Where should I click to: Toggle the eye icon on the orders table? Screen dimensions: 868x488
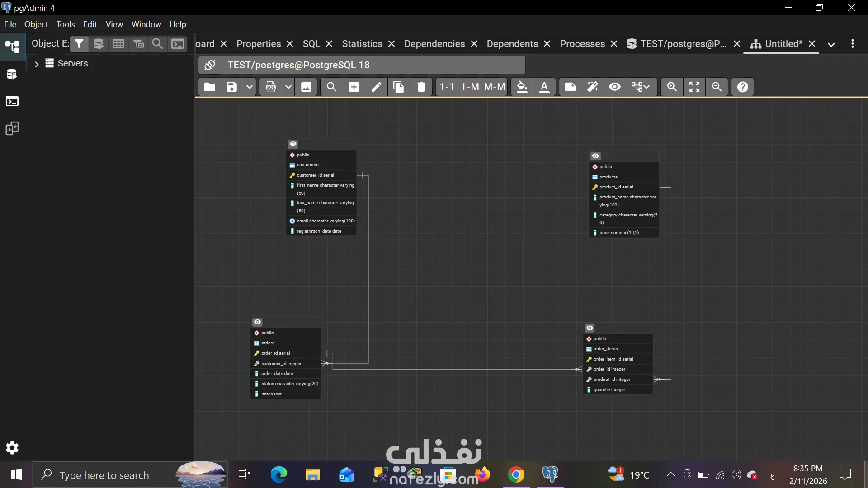click(257, 322)
